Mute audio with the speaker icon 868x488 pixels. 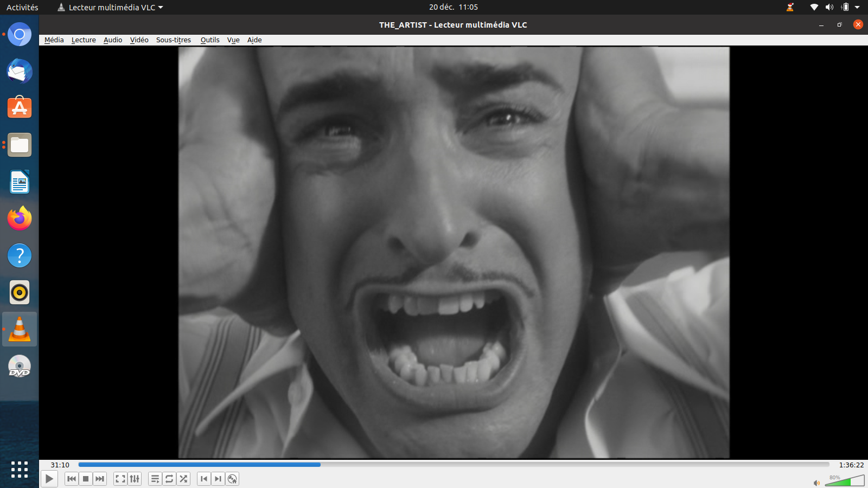point(816,483)
